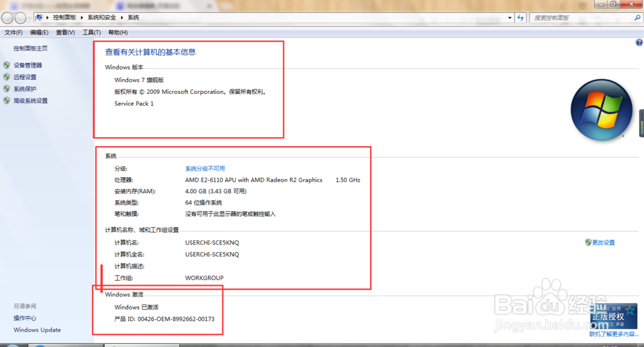Open the 帮助(H) menu
The height and width of the screenshot is (347, 644).
118,32
